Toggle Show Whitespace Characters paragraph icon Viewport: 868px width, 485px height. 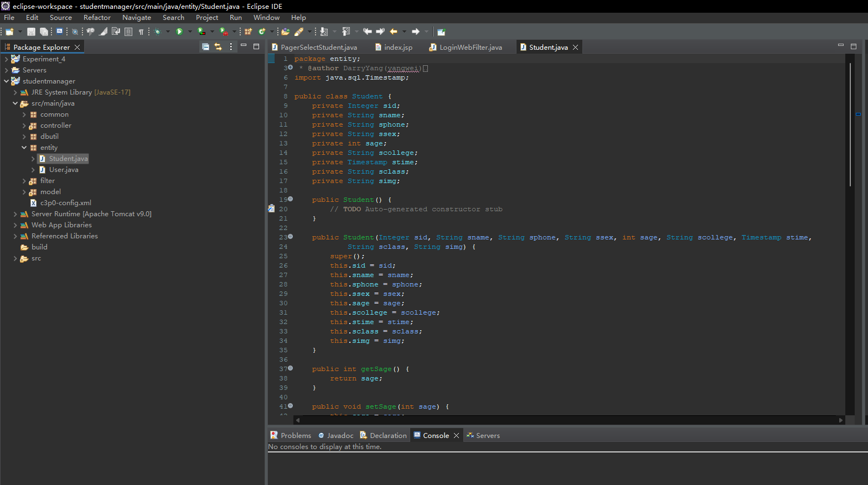coord(141,32)
